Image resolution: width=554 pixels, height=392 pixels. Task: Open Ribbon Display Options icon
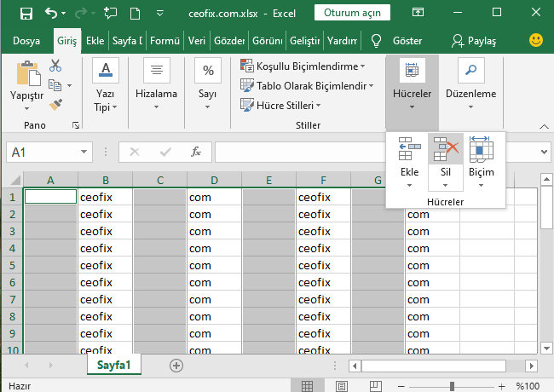(418, 13)
